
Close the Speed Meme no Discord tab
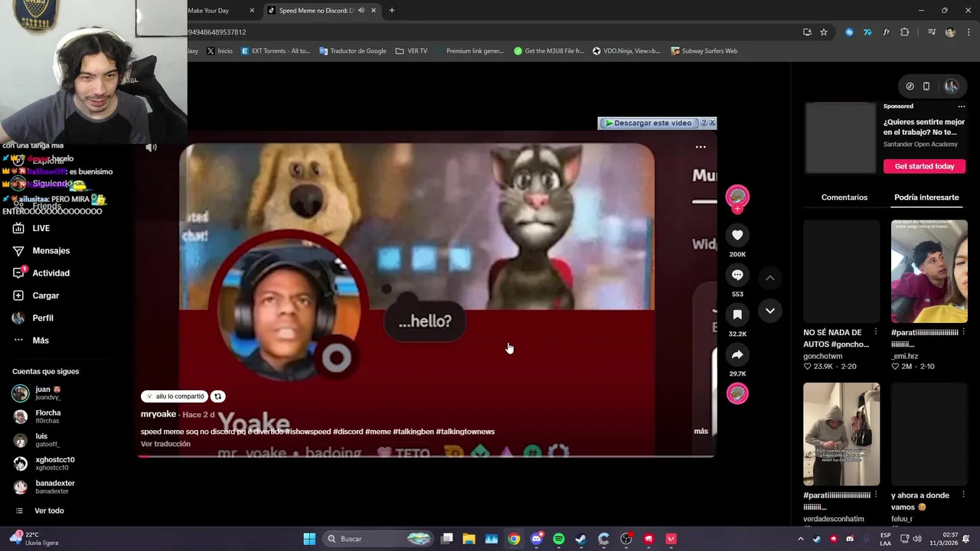click(374, 11)
